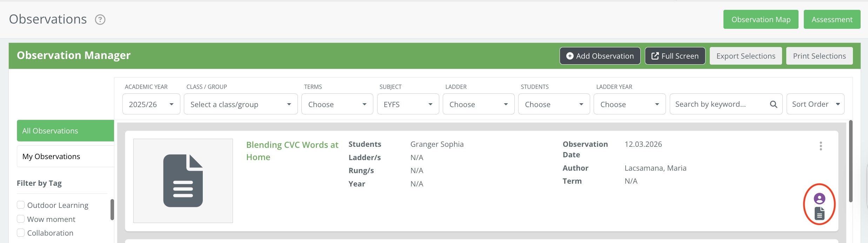Screen dimensions: 868x243
Task: Open the observation document thumbnail
Action: 183,180
